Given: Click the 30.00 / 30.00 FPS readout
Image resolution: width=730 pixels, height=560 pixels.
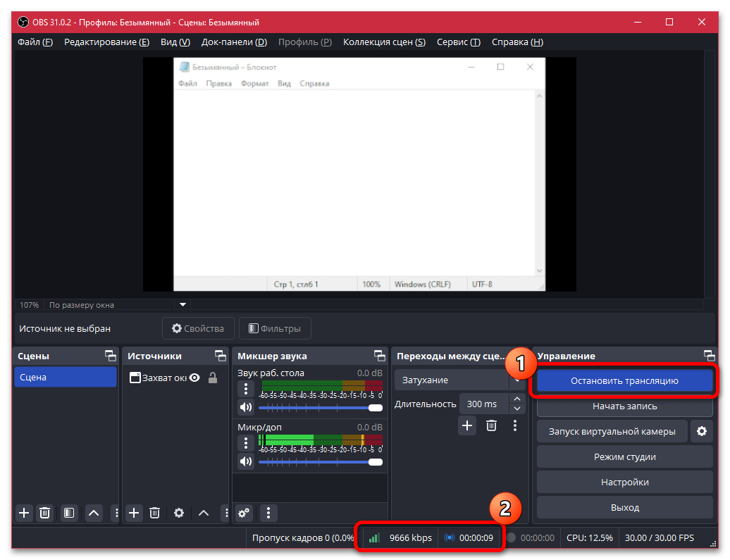Looking at the screenshot, I should 660,538.
